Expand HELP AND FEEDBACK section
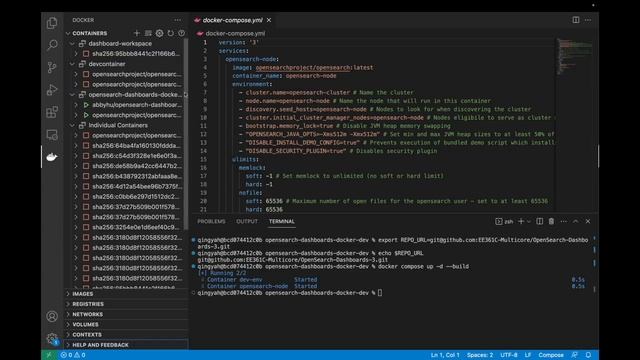Image resolution: width=640 pixels, height=360 pixels. [x=126, y=345]
